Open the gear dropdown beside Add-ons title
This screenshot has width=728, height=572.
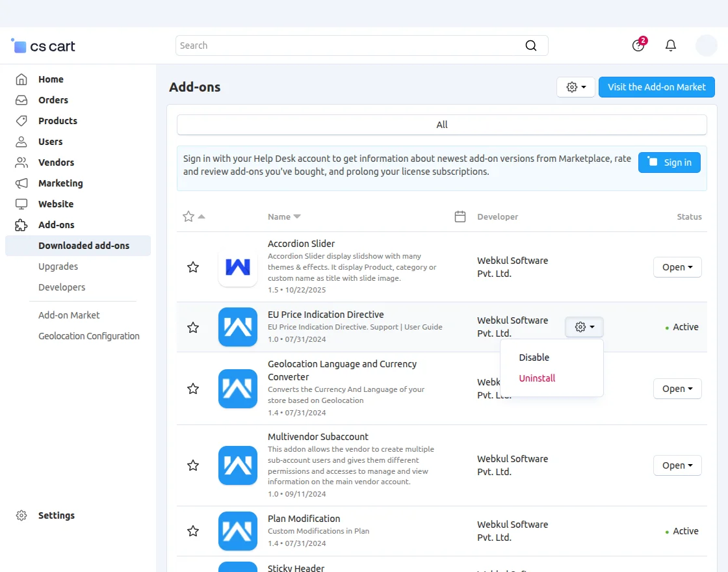coord(576,87)
